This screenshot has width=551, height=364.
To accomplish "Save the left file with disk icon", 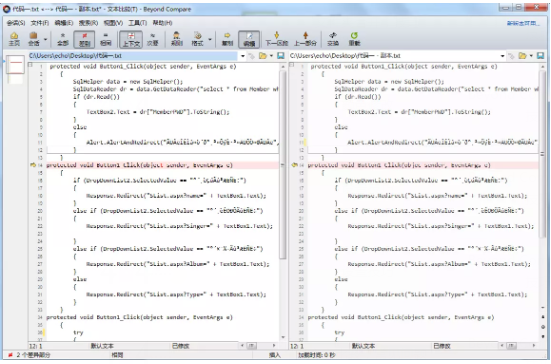I will pos(280,56).
